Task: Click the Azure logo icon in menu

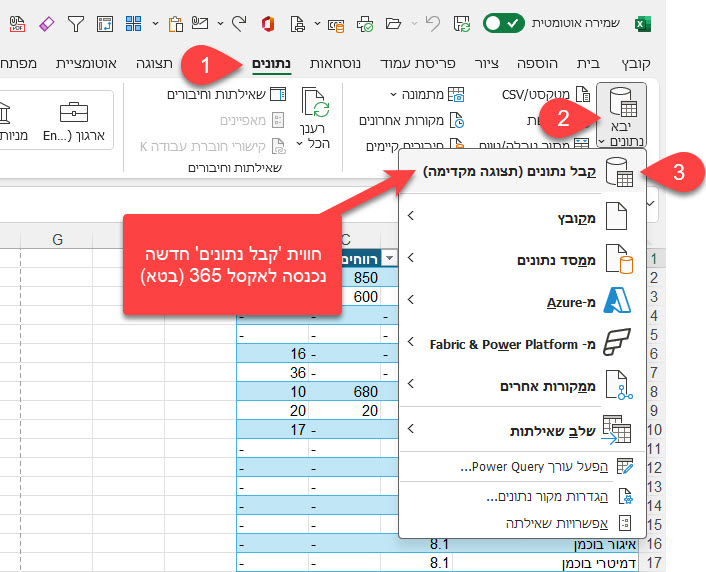Action: tap(620, 301)
